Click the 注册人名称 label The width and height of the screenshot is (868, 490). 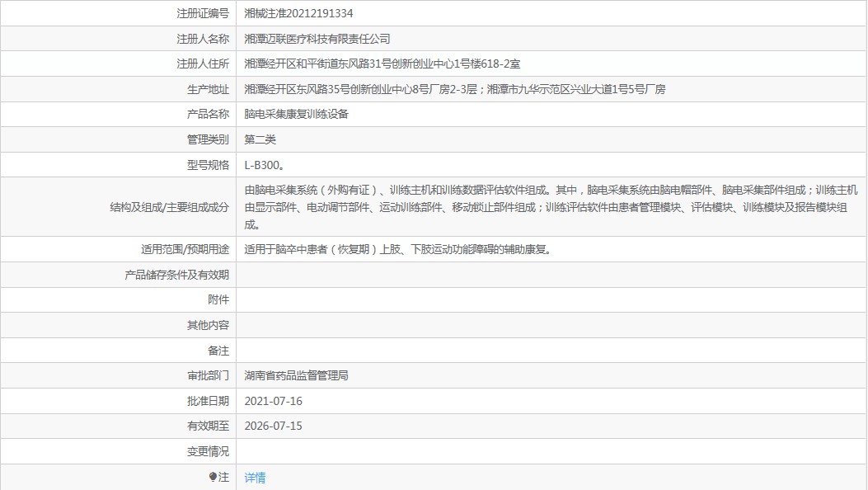203,39
